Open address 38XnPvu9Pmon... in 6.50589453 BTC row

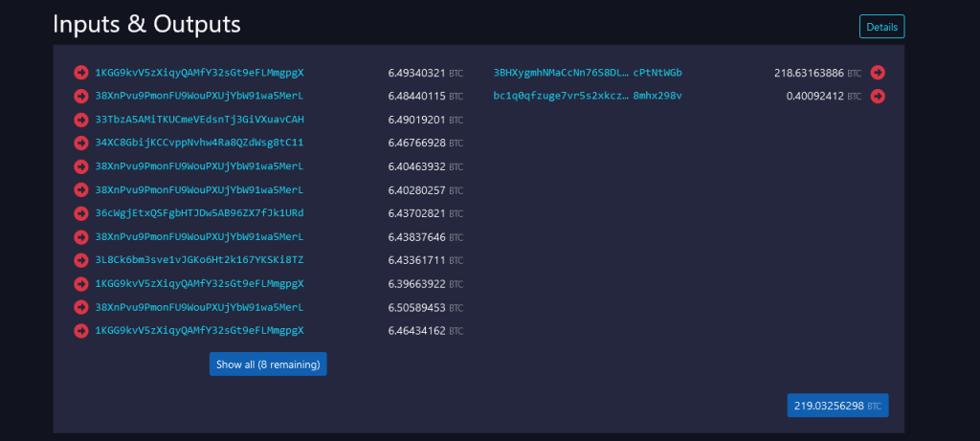pos(199,307)
